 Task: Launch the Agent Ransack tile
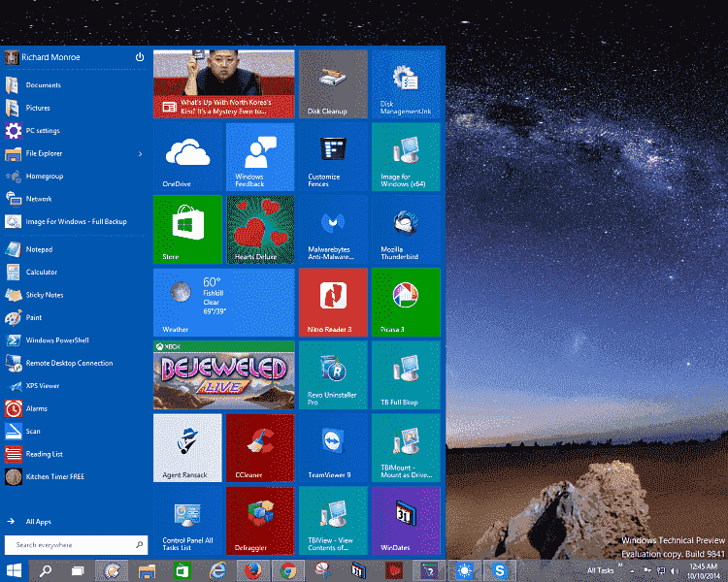[x=187, y=448]
